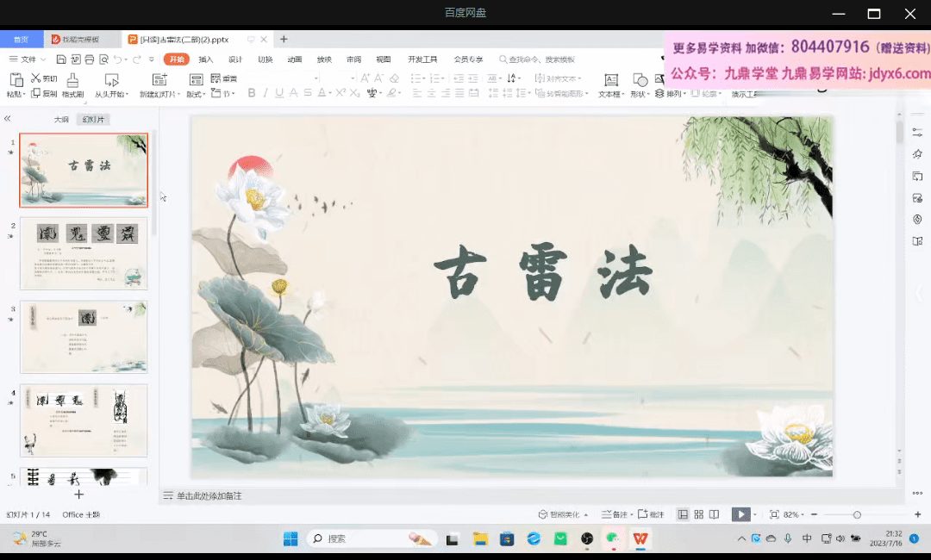931x560 pixels.
Task: Open WPS Office from the Windows taskbar
Action: click(x=640, y=538)
